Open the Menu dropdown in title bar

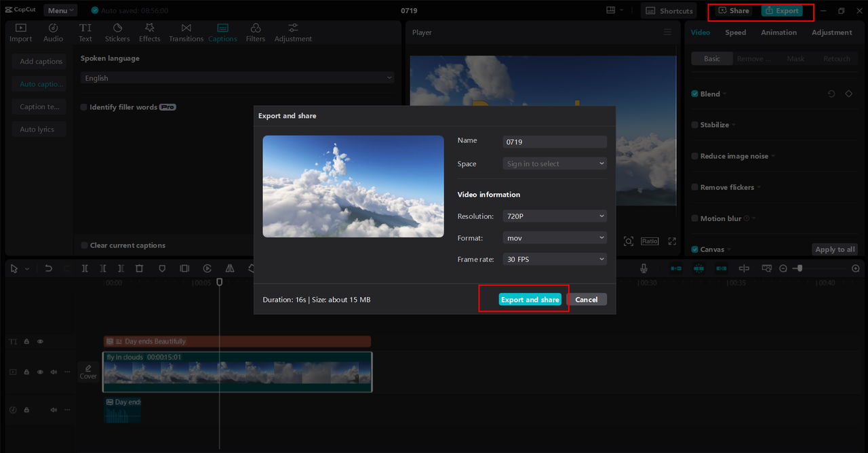(60, 10)
